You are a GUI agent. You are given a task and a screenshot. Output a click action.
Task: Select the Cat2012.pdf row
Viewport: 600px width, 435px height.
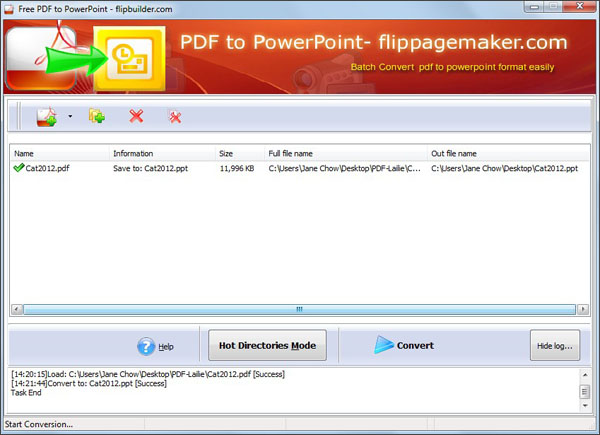point(300,168)
